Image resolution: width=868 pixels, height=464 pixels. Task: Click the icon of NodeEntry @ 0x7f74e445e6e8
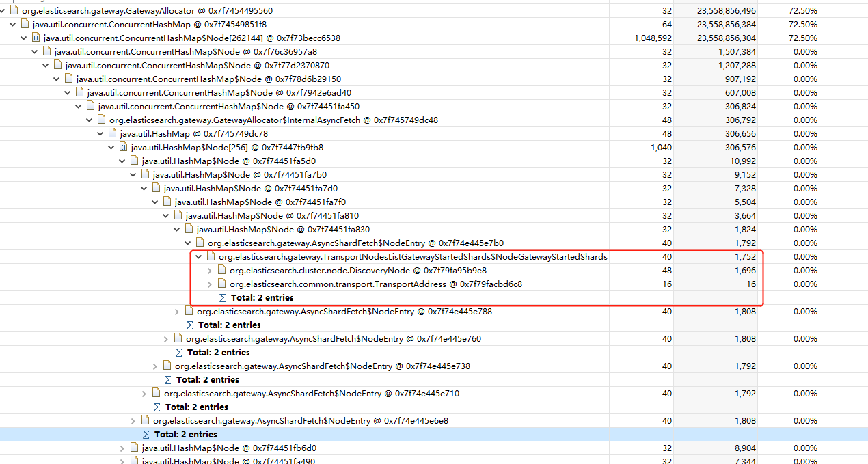(x=146, y=421)
